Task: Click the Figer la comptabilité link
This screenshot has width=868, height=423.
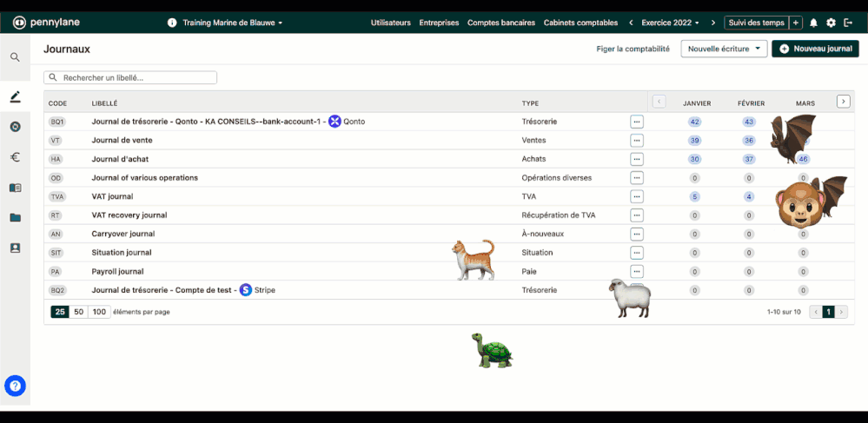Action: (633, 50)
